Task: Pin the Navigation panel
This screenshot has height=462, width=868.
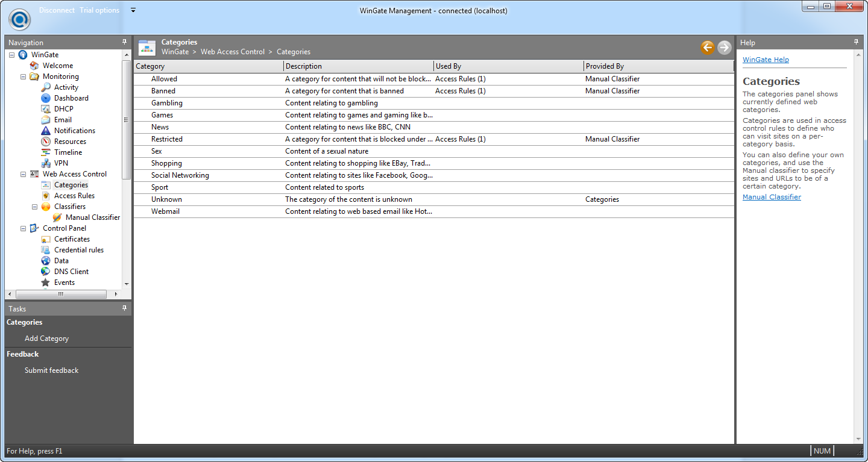Action: pyautogui.click(x=125, y=42)
